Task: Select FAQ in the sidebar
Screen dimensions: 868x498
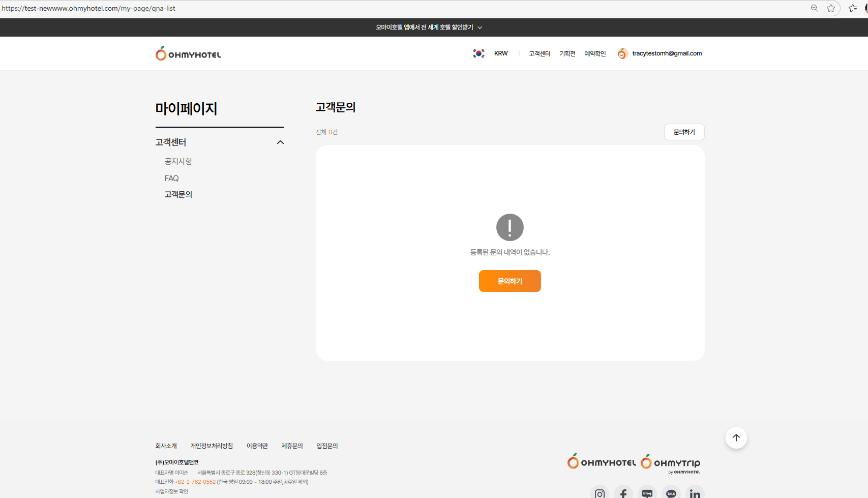Action: pyautogui.click(x=171, y=178)
